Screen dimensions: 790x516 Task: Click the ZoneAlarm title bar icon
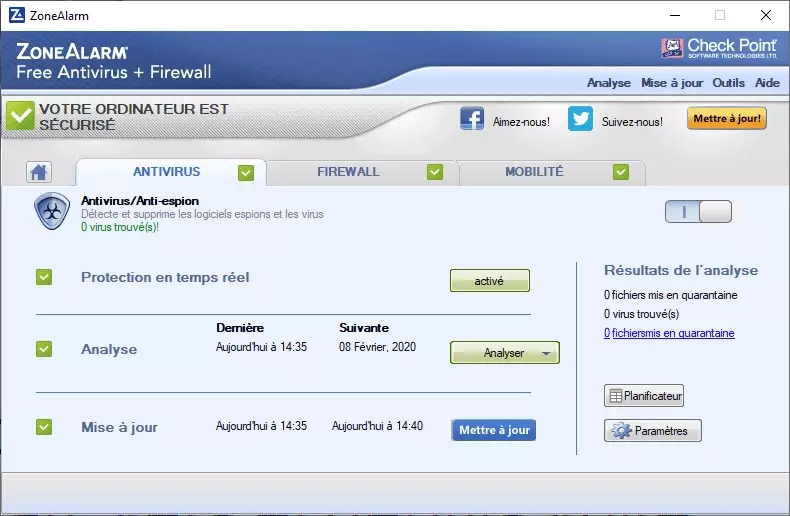pyautogui.click(x=17, y=15)
